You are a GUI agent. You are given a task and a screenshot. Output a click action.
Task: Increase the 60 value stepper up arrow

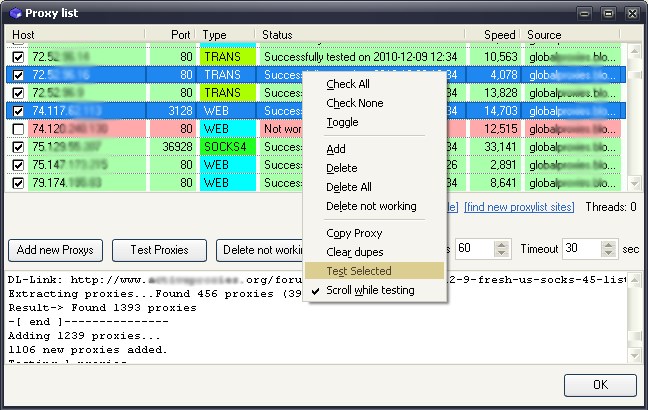coord(501,245)
